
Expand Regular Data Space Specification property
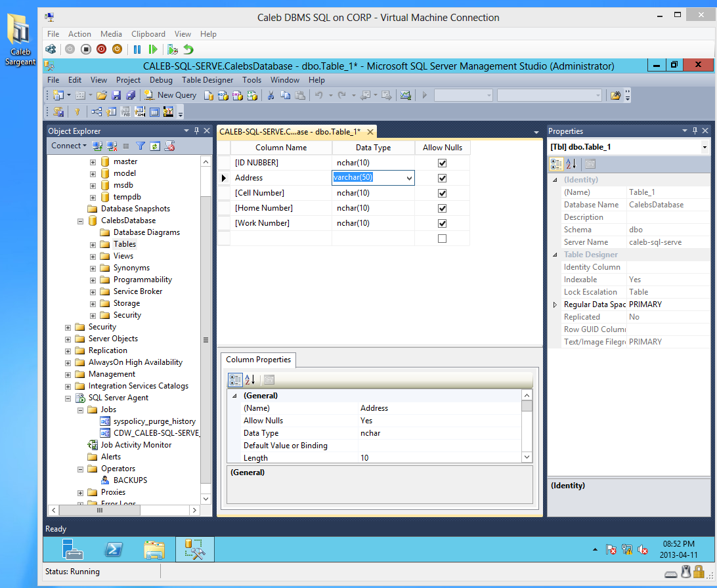pyautogui.click(x=555, y=304)
